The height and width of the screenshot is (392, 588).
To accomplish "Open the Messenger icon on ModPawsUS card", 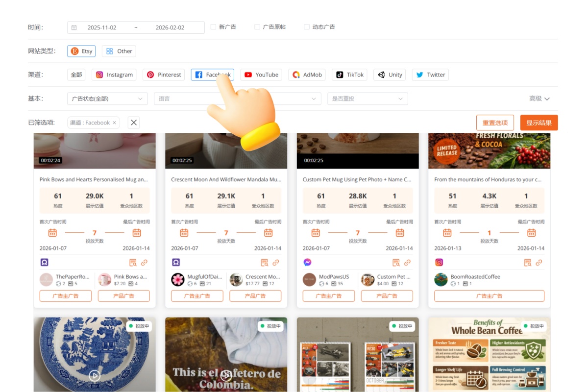I will pos(307,262).
